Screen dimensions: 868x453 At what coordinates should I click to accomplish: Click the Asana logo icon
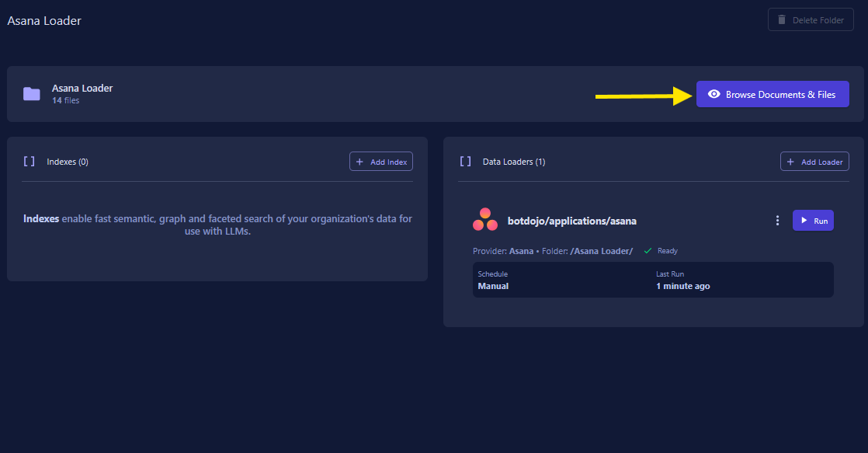click(x=485, y=220)
